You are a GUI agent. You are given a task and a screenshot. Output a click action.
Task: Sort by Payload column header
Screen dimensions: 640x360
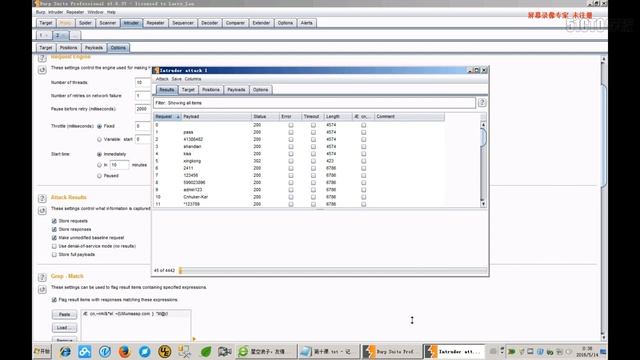click(x=216, y=117)
